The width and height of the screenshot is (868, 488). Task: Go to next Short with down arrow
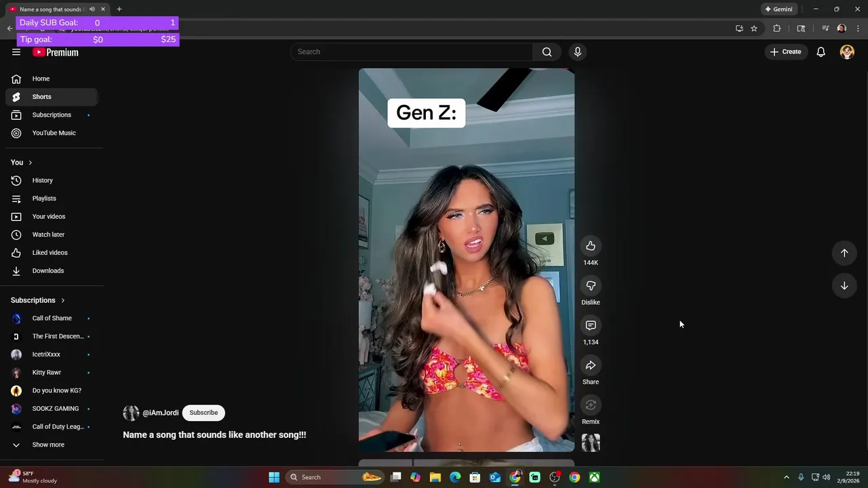844,286
